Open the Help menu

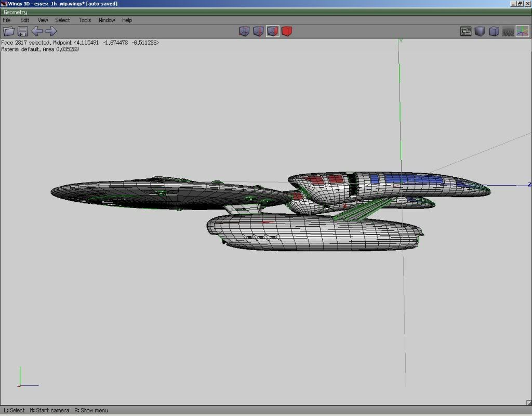(x=127, y=20)
